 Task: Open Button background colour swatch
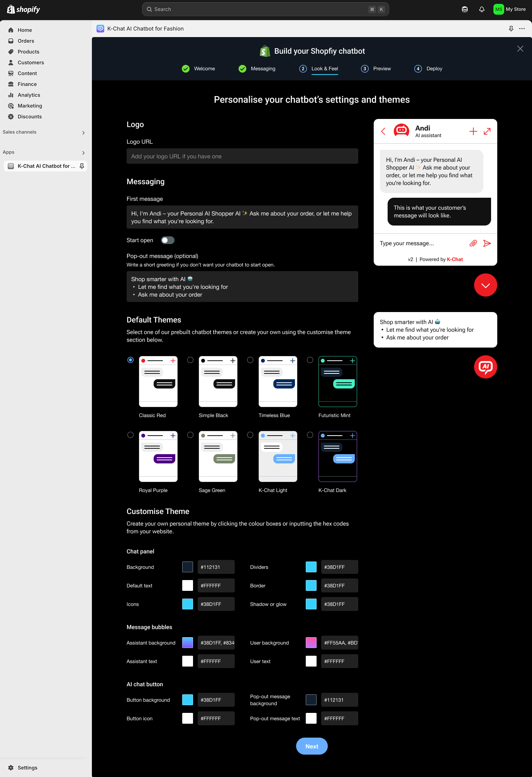coord(188,700)
